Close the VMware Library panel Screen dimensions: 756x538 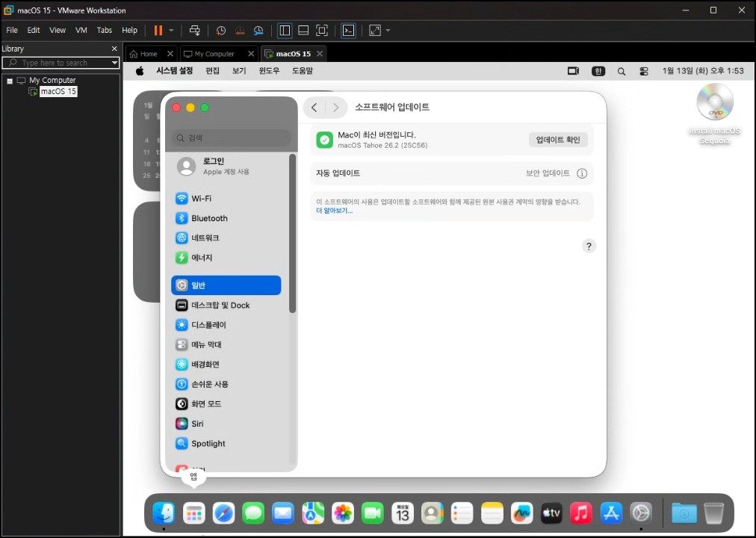(114, 49)
